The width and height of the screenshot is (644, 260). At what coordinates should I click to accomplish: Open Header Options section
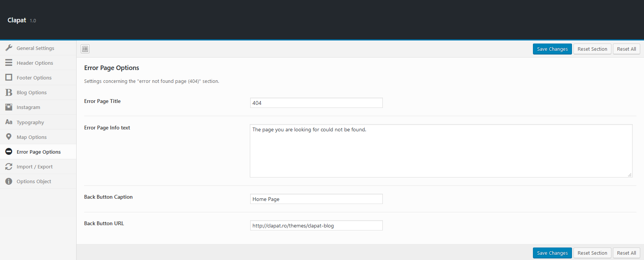[38, 63]
